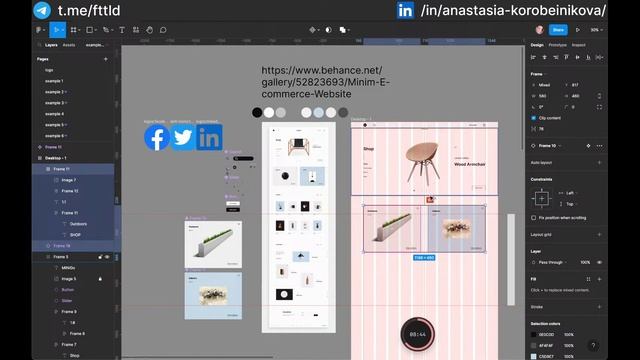Open the Left horizontal constraint dropdown

click(x=572, y=193)
